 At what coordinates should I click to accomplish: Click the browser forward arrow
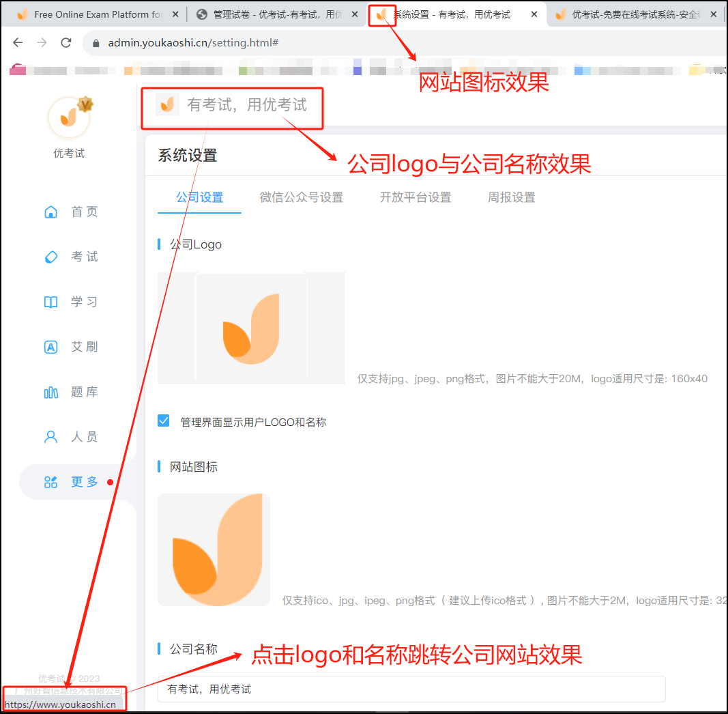pyautogui.click(x=42, y=43)
